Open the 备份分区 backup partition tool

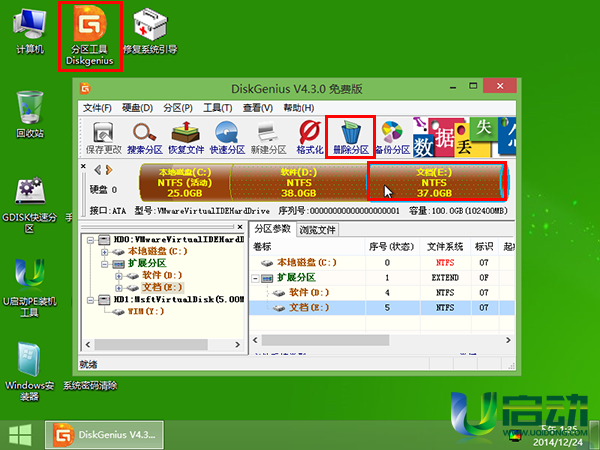pyautogui.click(x=393, y=138)
